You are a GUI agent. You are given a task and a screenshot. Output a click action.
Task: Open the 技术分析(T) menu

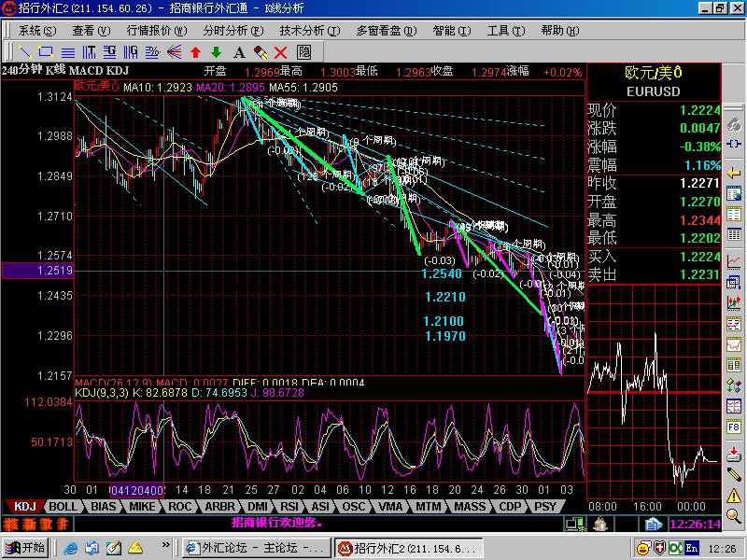coord(310,31)
